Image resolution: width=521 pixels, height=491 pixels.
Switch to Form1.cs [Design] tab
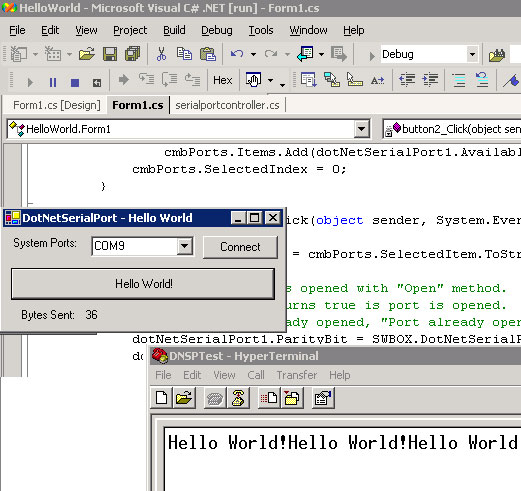pos(57,105)
